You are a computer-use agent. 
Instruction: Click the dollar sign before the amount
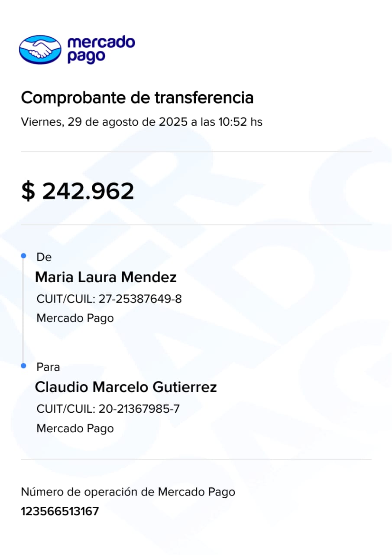pyautogui.click(x=28, y=191)
